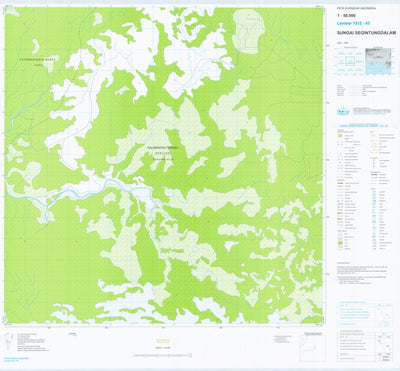This screenshot has height=371, width=400.
Task: Click the blue Bakosurtanal logo
Action: 343,111
